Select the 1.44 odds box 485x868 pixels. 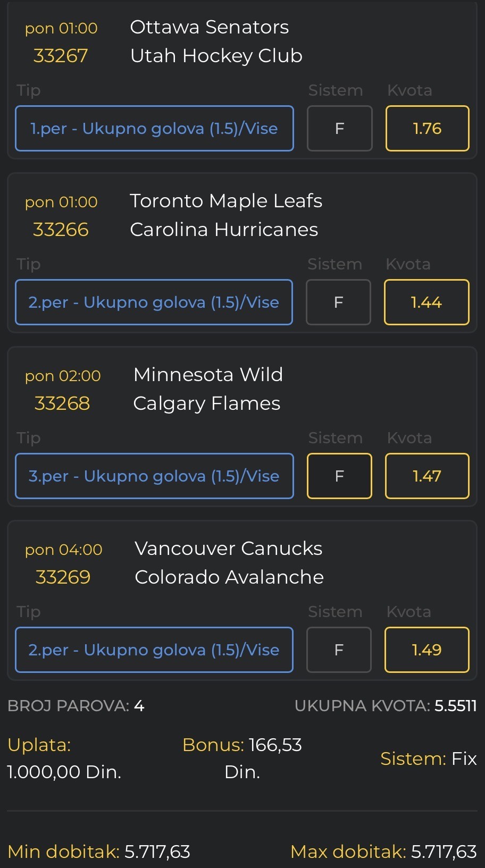427,302
